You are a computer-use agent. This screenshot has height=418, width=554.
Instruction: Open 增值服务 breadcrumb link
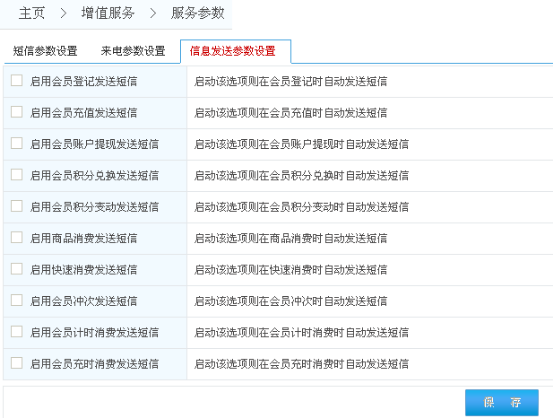(108, 13)
